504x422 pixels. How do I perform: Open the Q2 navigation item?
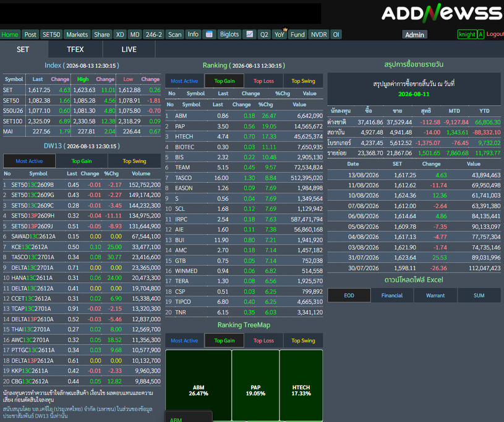(x=264, y=35)
